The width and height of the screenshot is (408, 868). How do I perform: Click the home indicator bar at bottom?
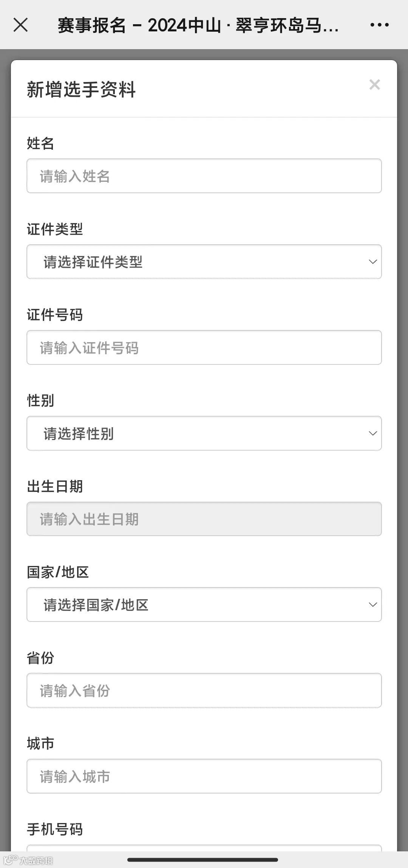[203, 860]
